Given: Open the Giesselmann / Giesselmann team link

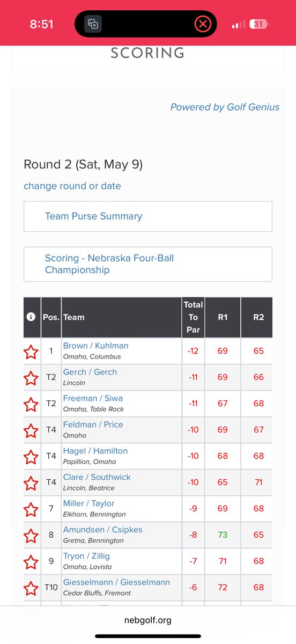Looking at the screenshot, I should point(116,582).
